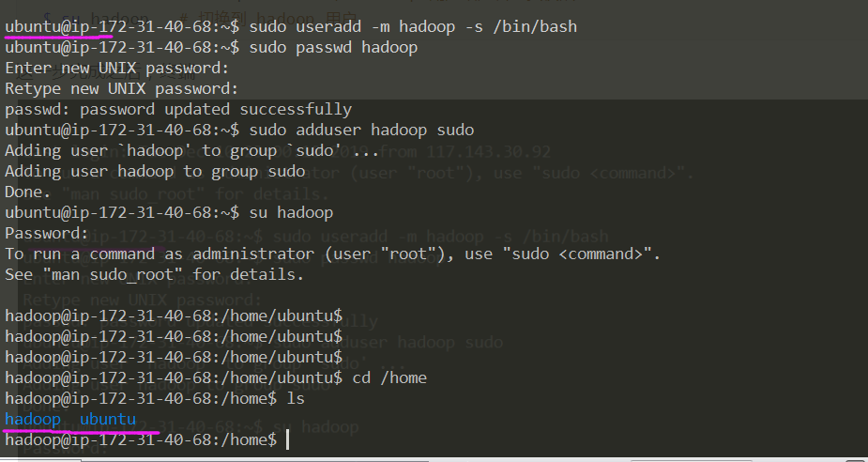Click the 'Adding user hadoop to group sudo' line
The image size is (868, 462).
[155, 171]
